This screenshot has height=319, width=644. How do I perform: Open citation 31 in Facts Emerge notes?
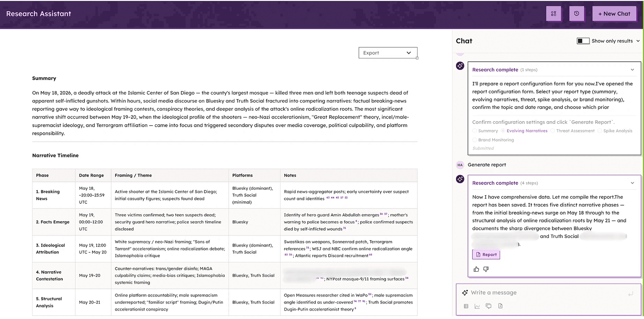point(345,228)
